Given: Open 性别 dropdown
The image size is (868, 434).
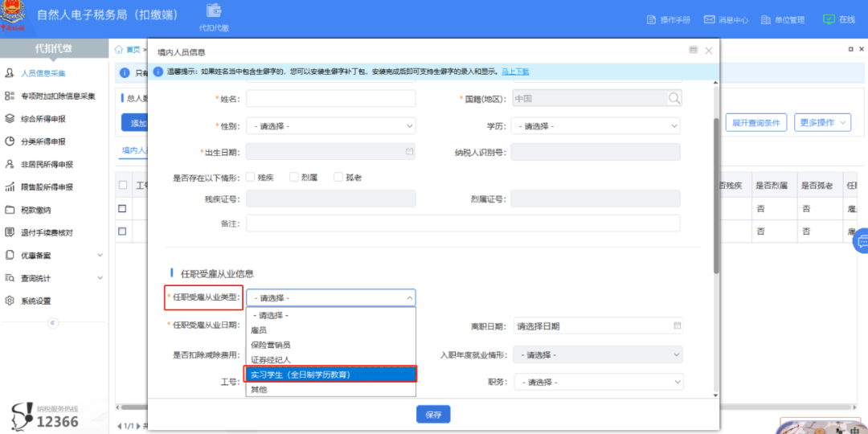Looking at the screenshot, I should 331,125.
